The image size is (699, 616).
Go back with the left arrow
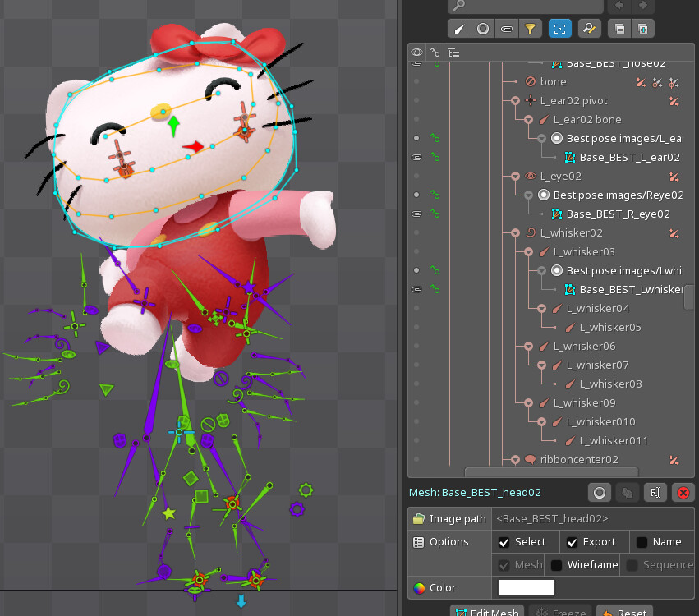(619, 6)
